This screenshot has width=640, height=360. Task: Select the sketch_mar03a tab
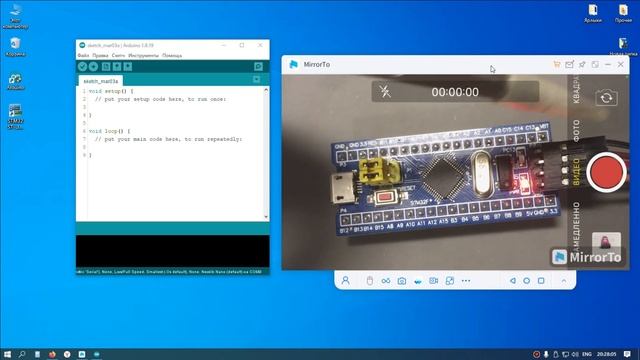[100, 81]
